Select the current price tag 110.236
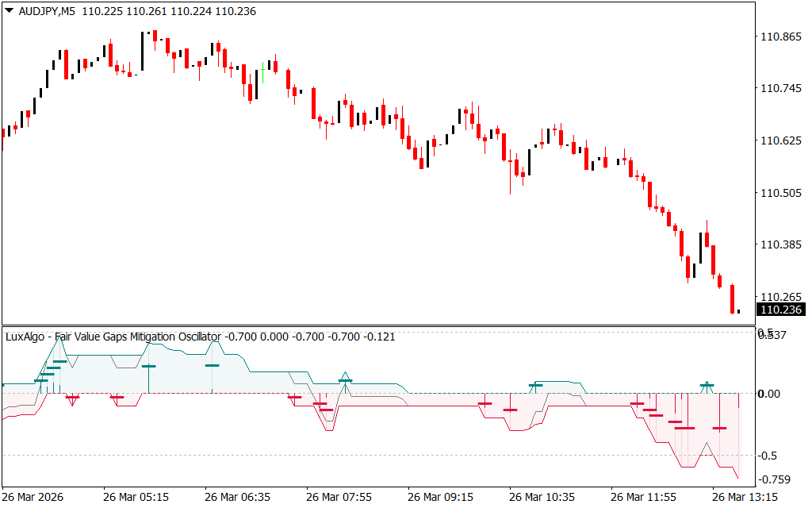812x508 pixels. pos(781,310)
